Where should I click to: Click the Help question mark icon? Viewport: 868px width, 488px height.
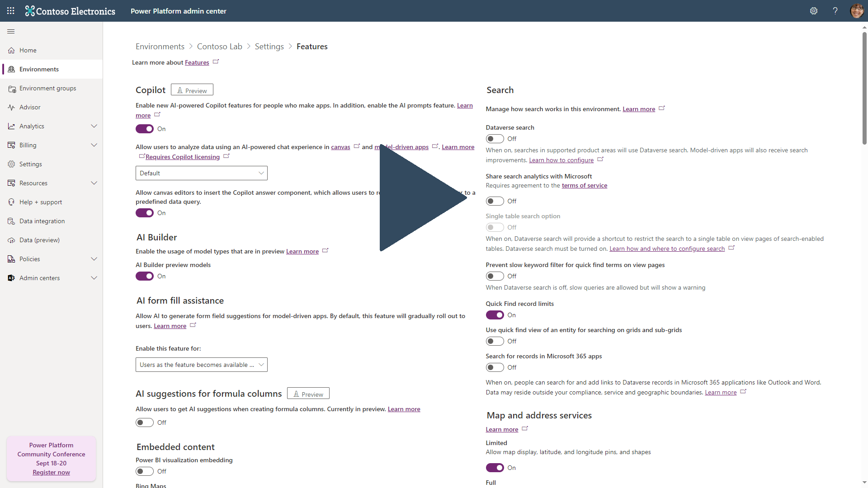coord(835,11)
